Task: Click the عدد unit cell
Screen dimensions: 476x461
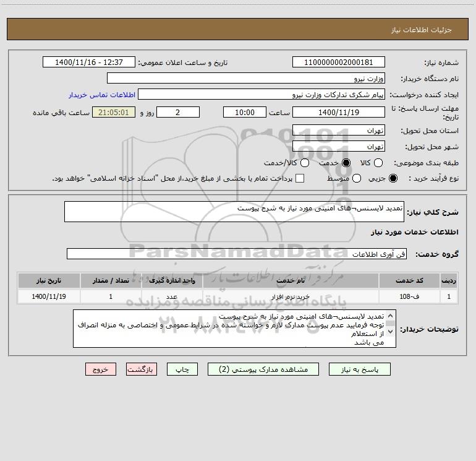Action: coord(172,296)
